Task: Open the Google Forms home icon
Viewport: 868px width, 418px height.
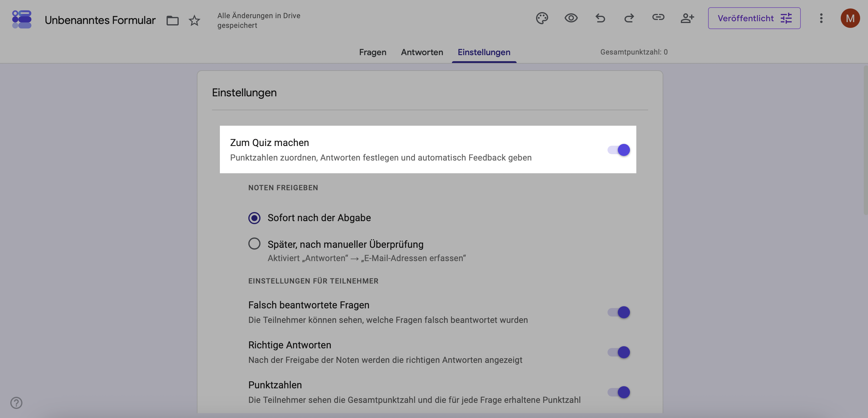Action: 22,19
